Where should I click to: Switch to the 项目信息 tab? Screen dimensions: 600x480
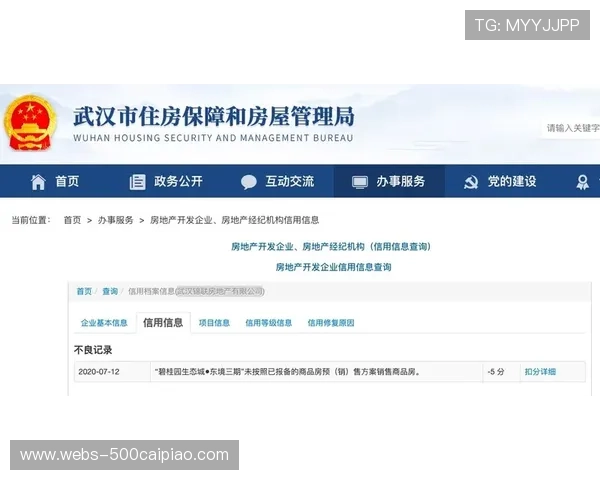pyautogui.click(x=214, y=323)
